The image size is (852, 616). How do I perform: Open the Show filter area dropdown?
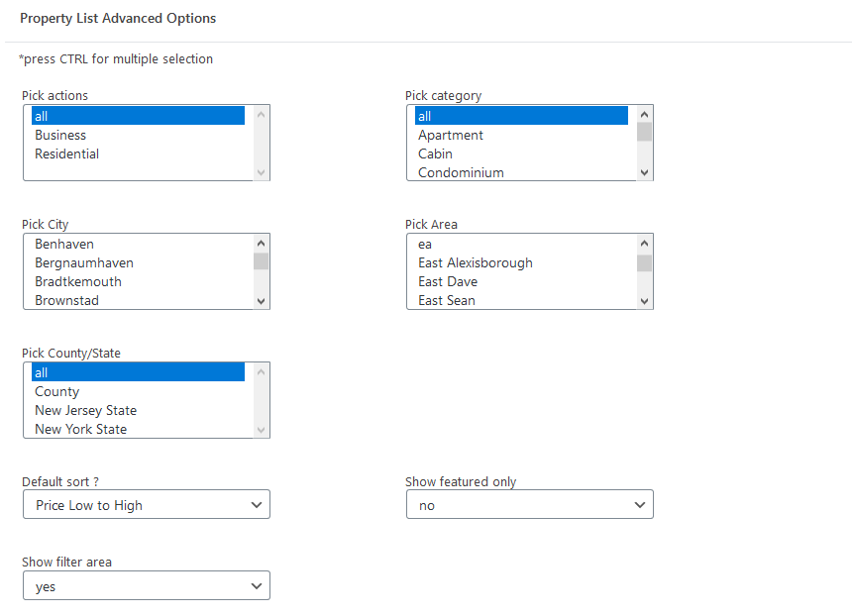[147, 585]
